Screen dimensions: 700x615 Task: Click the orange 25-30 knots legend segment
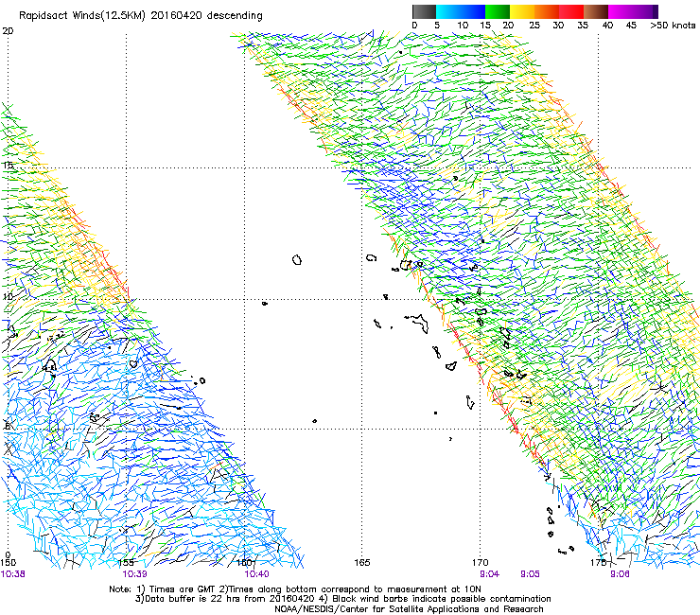click(547, 11)
